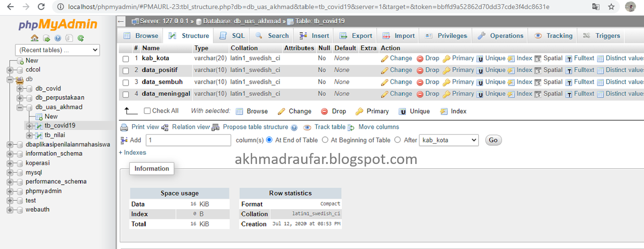Click the Spatial icon for data_positif row
Image resolution: width=644 pixels, height=249 pixels.
tap(538, 71)
